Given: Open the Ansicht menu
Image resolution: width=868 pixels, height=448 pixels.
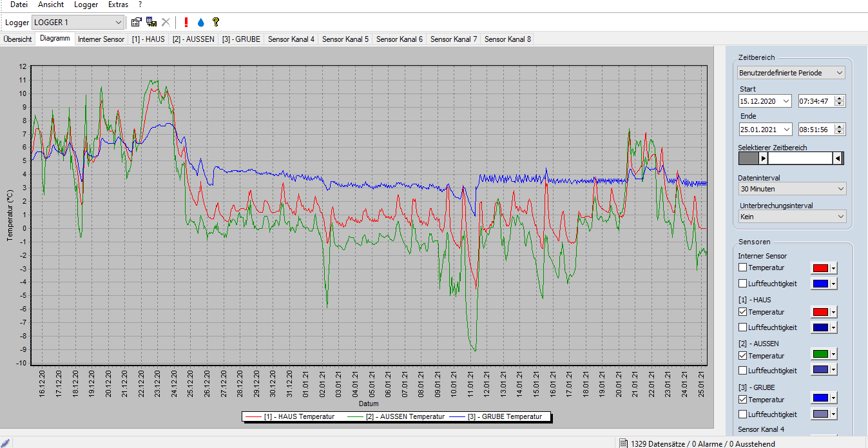Looking at the screenshot, I should pos(51,5).
